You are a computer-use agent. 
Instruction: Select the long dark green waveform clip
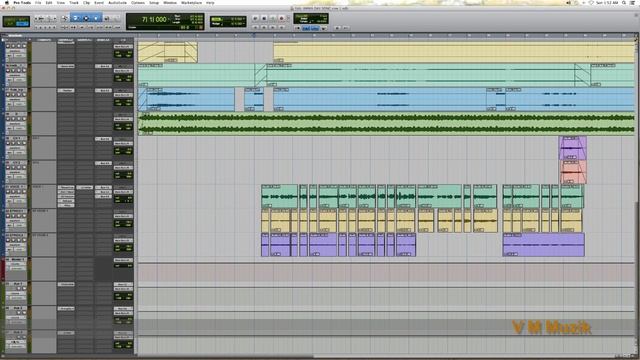(x=386, y=123)
